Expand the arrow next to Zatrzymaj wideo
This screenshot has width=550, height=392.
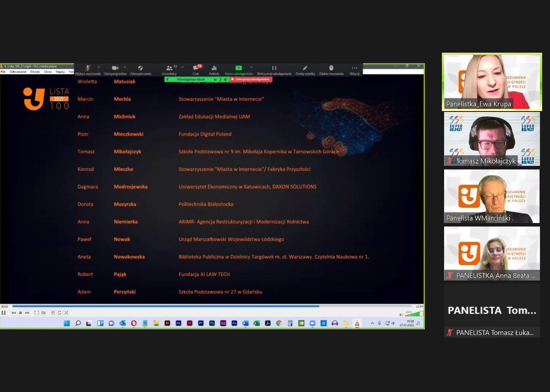pos(125,67)
